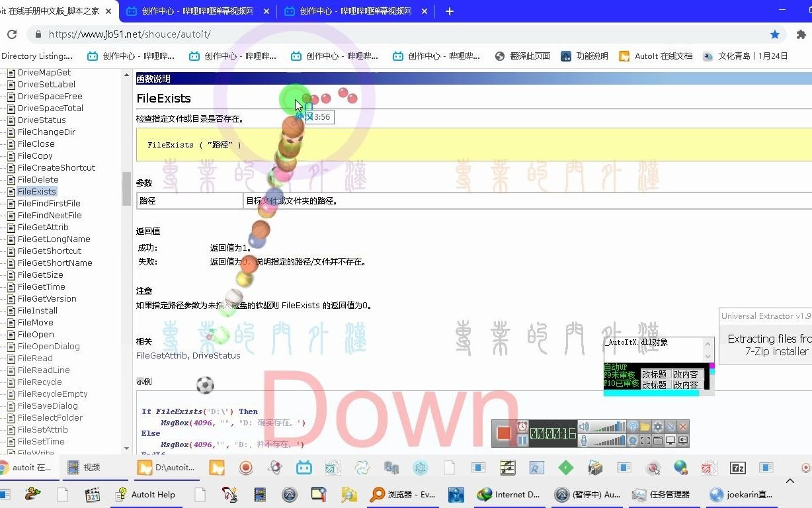Open the recorder settings gear icon
Image resolution: width=812 pixels, height=508 pixels.
pyautogui.click(x=658, y=427)
